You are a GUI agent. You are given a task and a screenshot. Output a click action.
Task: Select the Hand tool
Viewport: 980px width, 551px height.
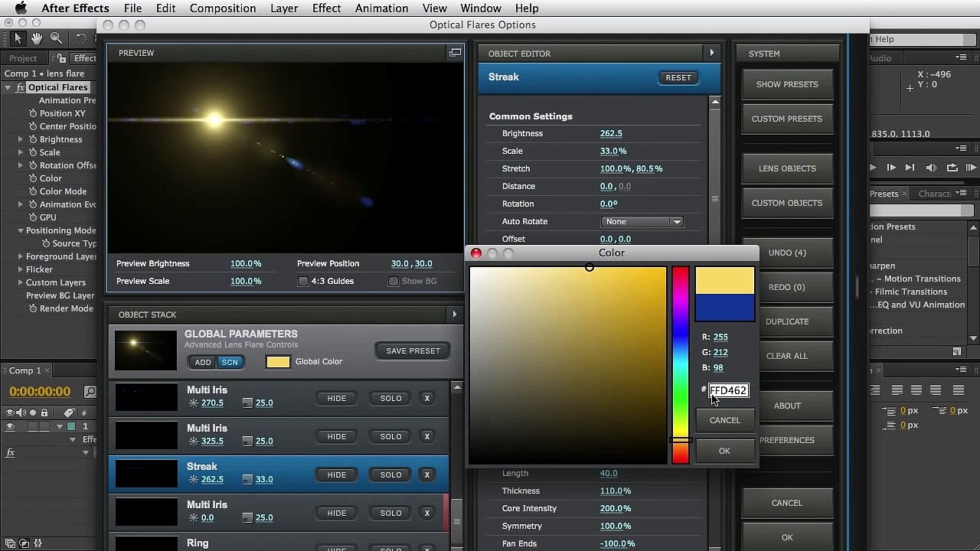click(38, 38)
